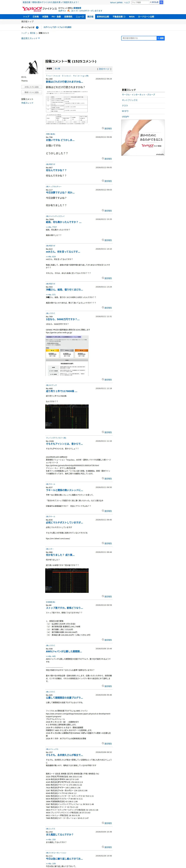Select the 掲示板 nav tab
Image resolution: width=186 pixels, height=868 pixels.
click(91, 16)
